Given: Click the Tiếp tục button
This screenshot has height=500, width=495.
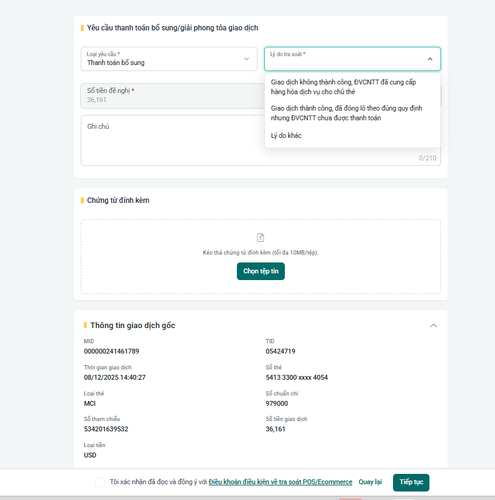Looking at the screenshot, I should coord(411,482).
